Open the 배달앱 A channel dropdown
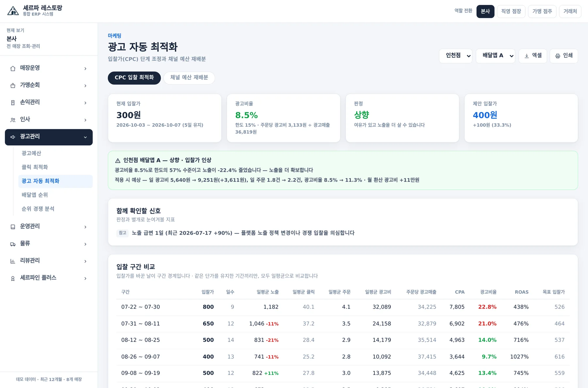Screen dimensions: 588x388 pyautogui.click(x=495, y=56)
